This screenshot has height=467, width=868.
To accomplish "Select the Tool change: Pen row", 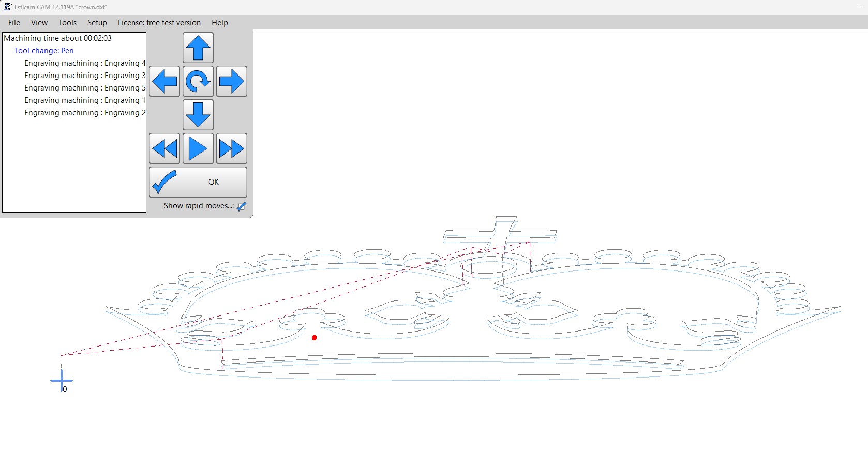I will tap(44, 51).
